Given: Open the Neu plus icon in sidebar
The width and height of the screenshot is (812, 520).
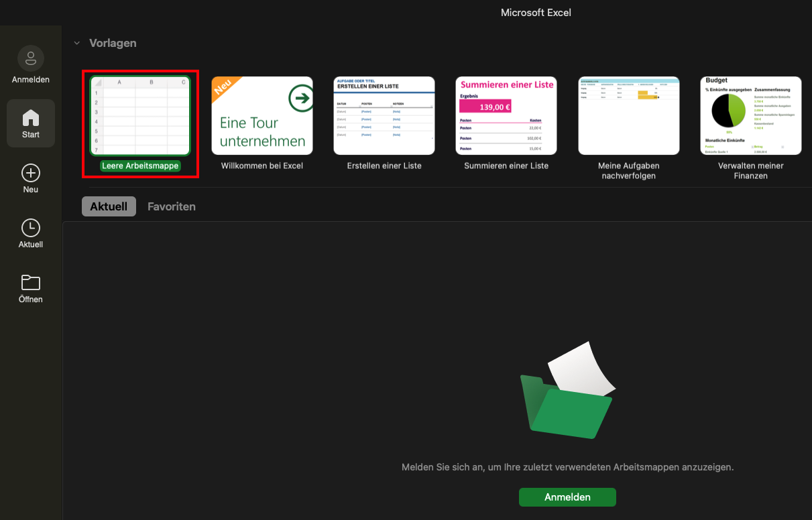Looking at the screenshot, I should pos(31,174).
